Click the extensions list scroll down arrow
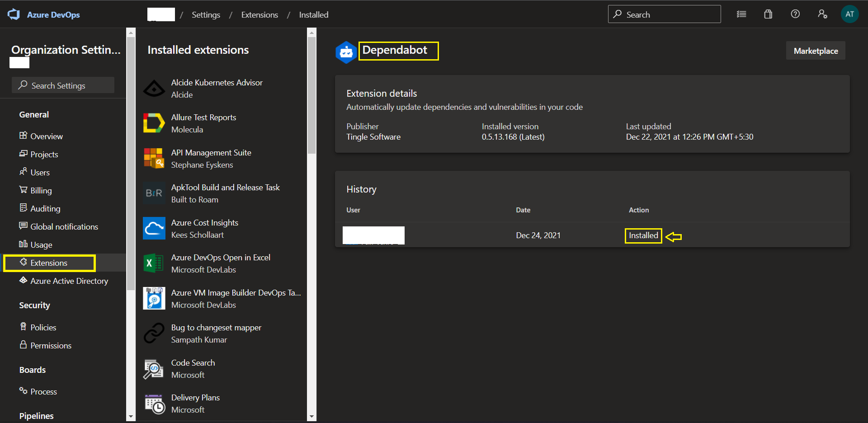 [x=311, y=417]
